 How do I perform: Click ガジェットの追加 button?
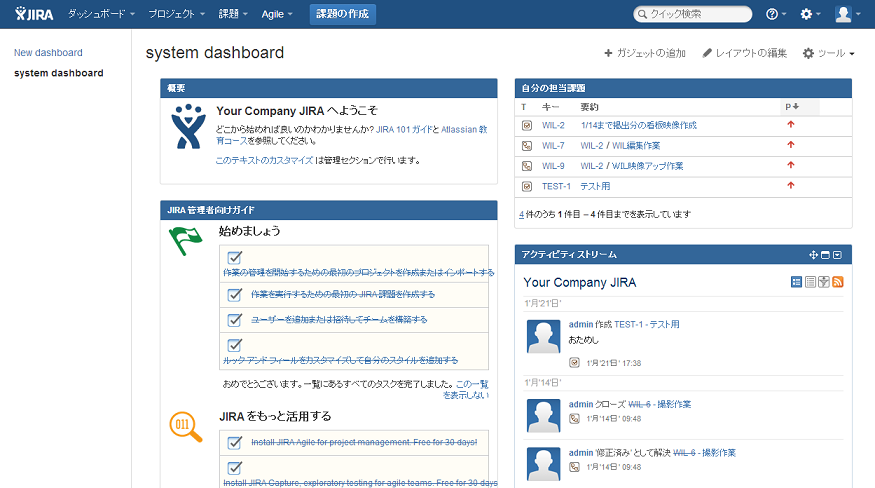(x=645, y=53)
